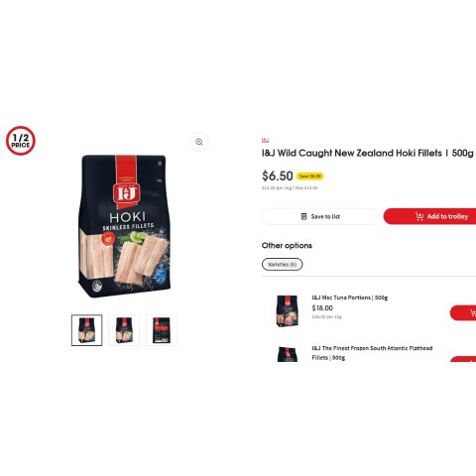Click the Flathead Fillets product image
The image size is (476, 476).
288,354
